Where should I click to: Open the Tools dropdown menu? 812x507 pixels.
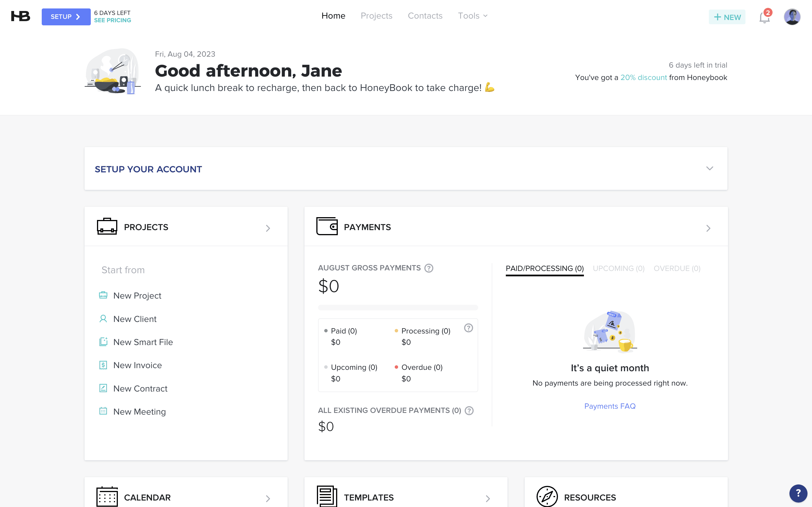pyautogui.click(x=473, y=16)
